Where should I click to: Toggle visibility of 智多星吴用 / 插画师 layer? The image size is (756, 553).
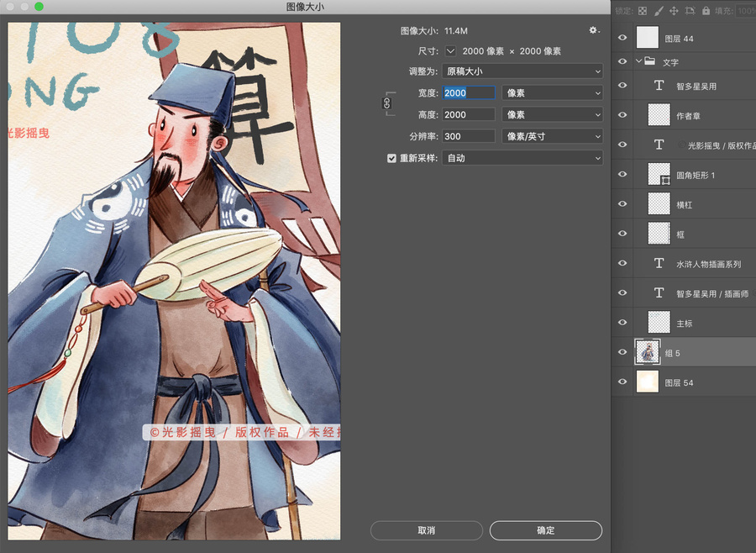[x=622, y=292]
